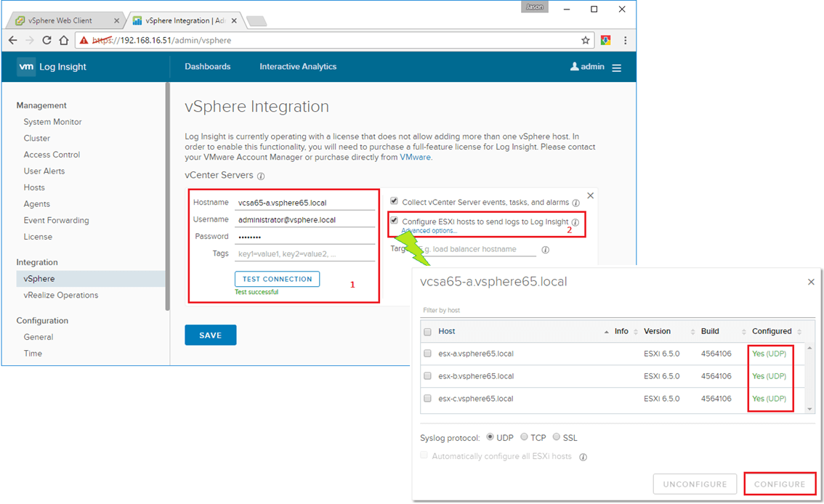Screen dimensions: 824x504
Task: Open Interactive Analytics
Action: [298, 67]
